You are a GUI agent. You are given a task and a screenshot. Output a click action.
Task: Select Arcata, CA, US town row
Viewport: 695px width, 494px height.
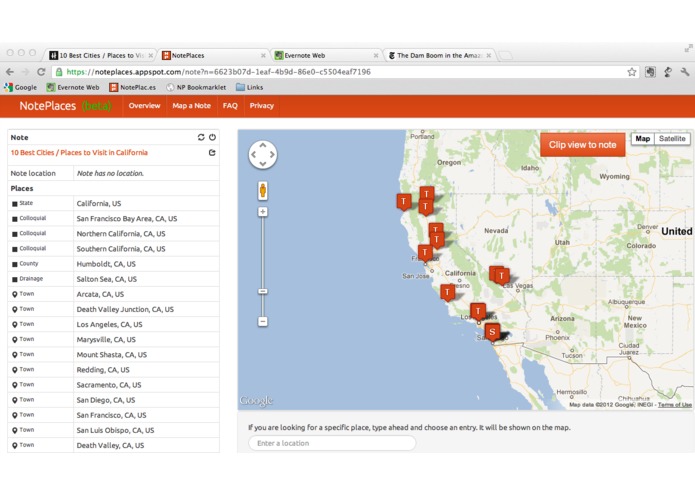tap(113, 294)
